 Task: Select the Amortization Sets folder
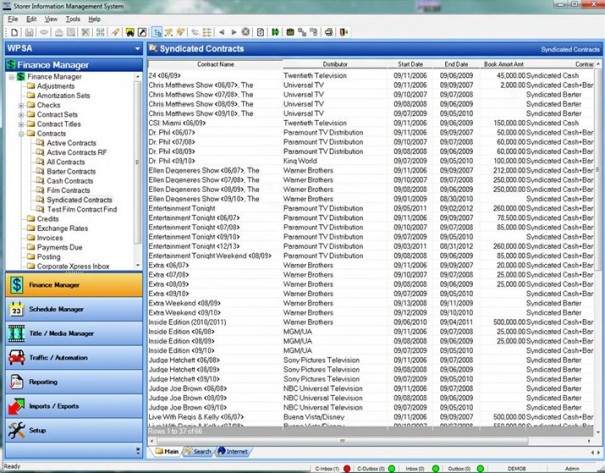tap(63, 96)
